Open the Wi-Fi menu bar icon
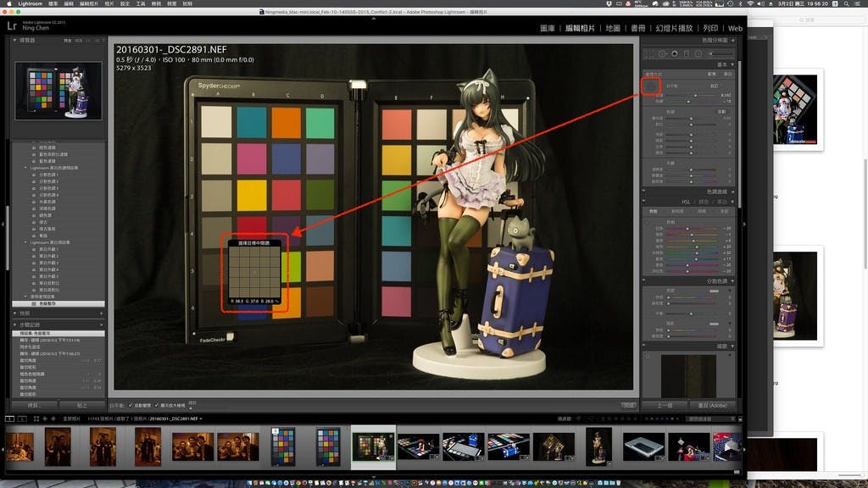 point(749,4)
